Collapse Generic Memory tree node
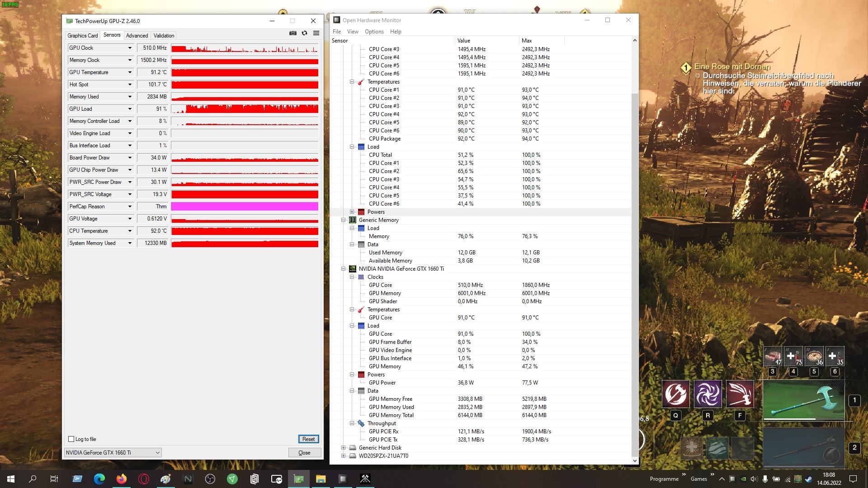Image resolution: width=868 pixels, height=488 pixels. [343, 220]
